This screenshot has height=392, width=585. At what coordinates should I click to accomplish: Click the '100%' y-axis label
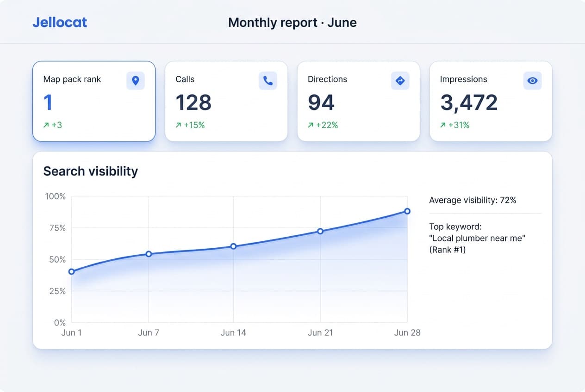pyautogui.click(x=55, y=196)
